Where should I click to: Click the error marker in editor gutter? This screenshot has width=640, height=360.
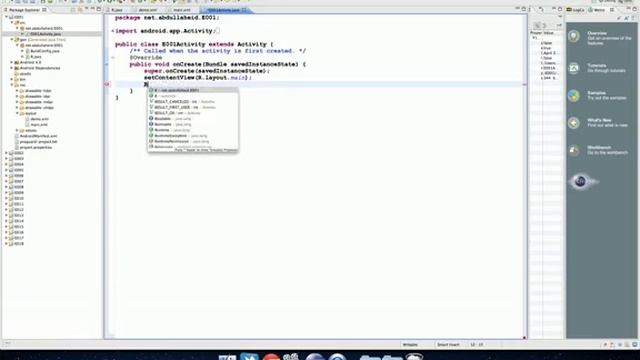pyautogui.click(x=107, y=84)
